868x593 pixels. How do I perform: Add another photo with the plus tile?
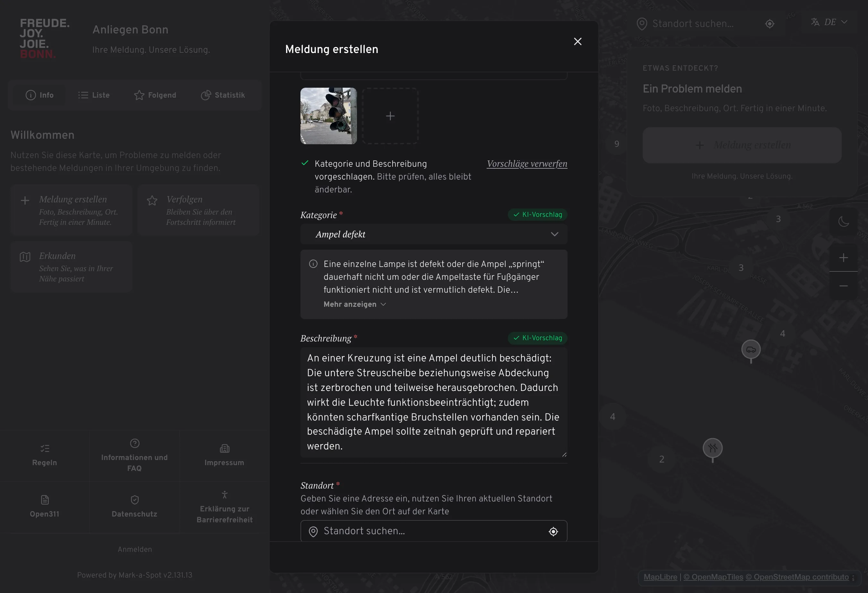click(390, 116)
